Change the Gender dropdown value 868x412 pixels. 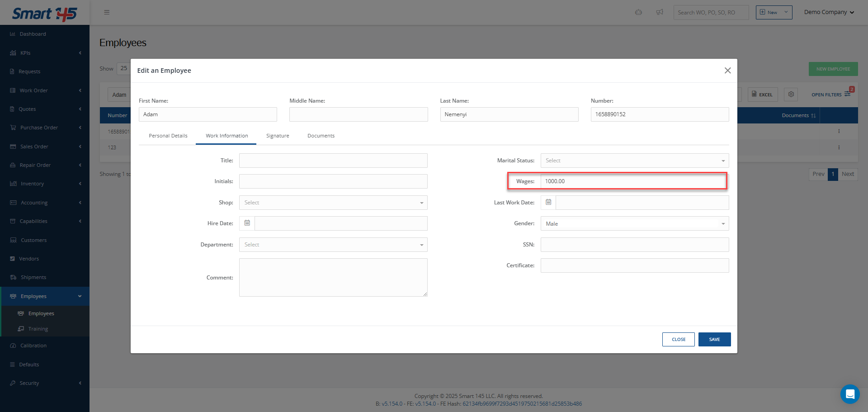coord(634,224)
